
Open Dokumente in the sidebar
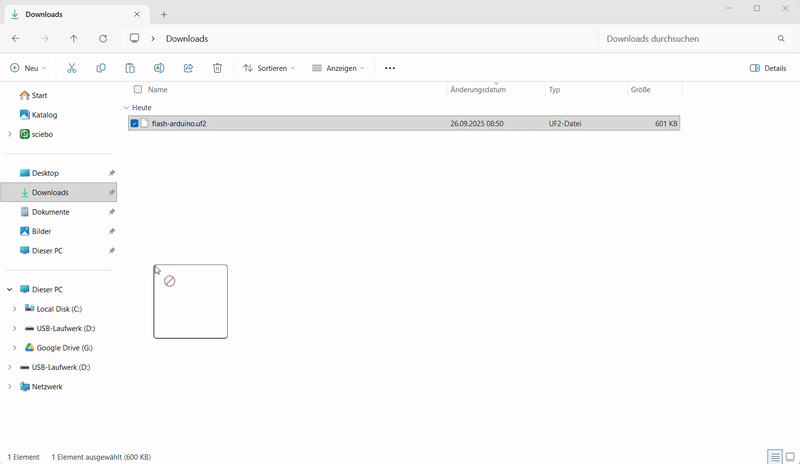(50, 212)
